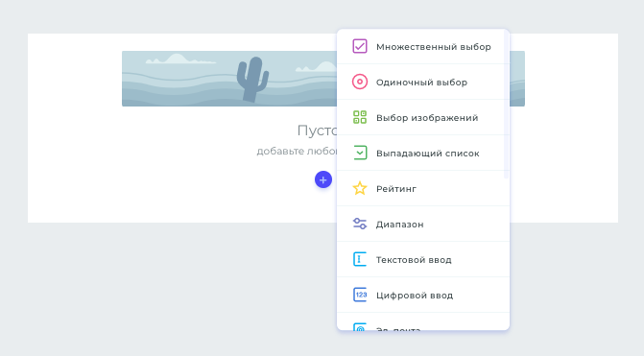644x356 pixels.
Task: Select the Рейтинг menu item
Action: click(423, 188)
